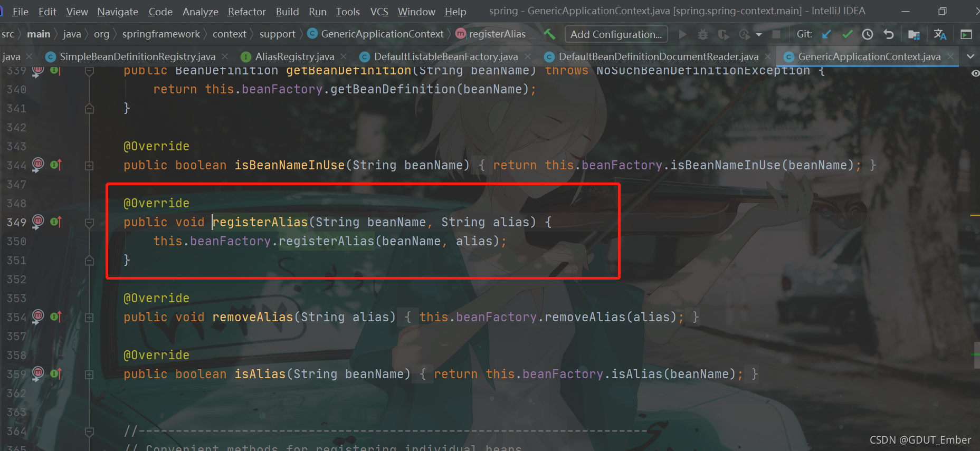Viewport: 980px width, 451px height.
Task: Click the Stop square icon
Action: coord(776,34)
